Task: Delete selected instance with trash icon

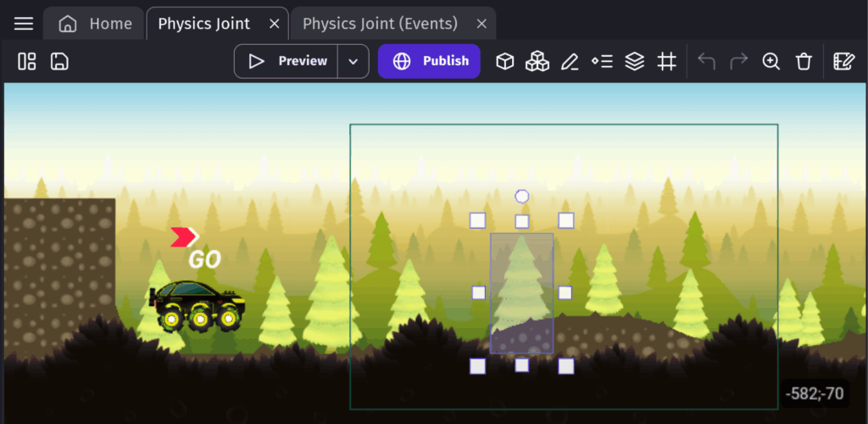Action: coord(804,61)
